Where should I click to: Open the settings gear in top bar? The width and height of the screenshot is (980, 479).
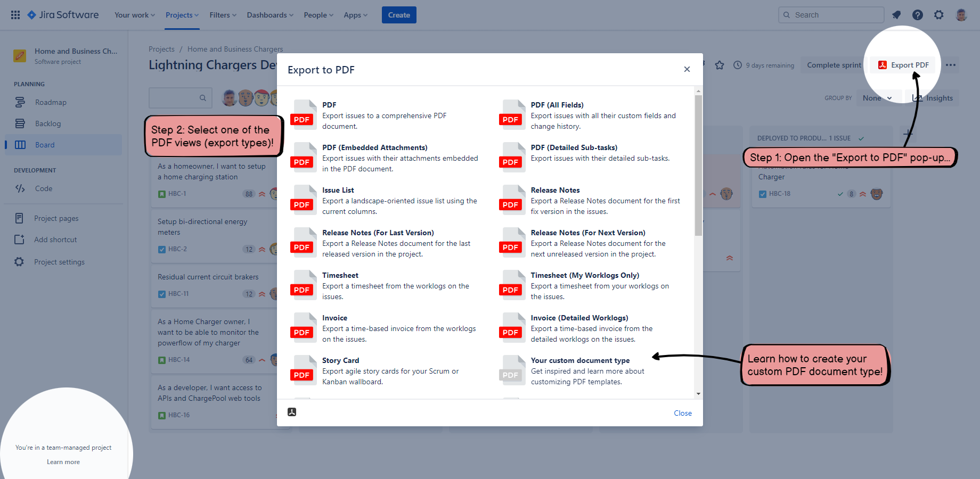(x=939, y=15)
